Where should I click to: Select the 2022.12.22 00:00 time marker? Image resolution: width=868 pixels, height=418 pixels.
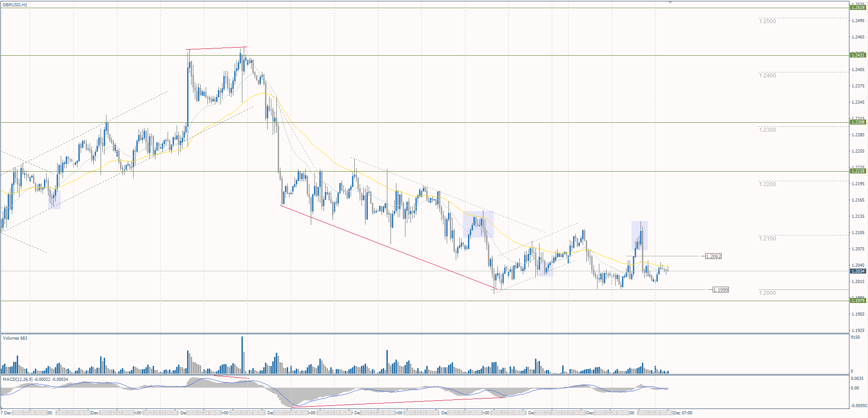(465, 413)
